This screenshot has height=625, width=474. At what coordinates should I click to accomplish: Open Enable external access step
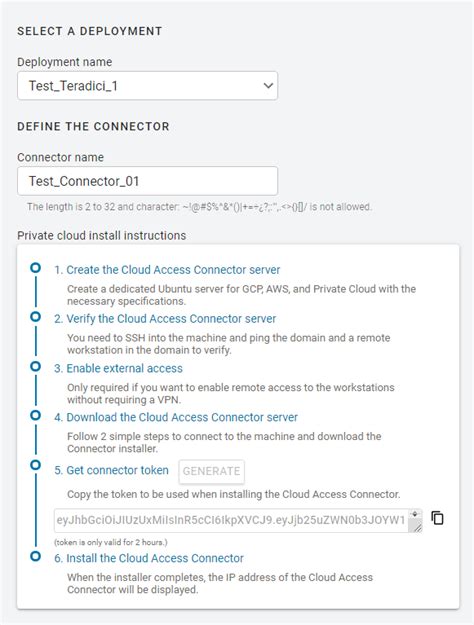click(118, 368)
